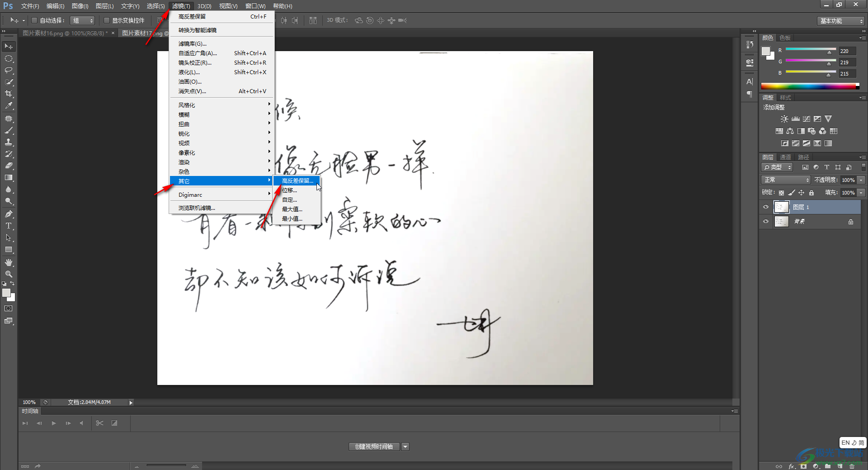Screen dimensions: 868x470
Task: Open the History panel icon
Action: (x=750, y=44)
